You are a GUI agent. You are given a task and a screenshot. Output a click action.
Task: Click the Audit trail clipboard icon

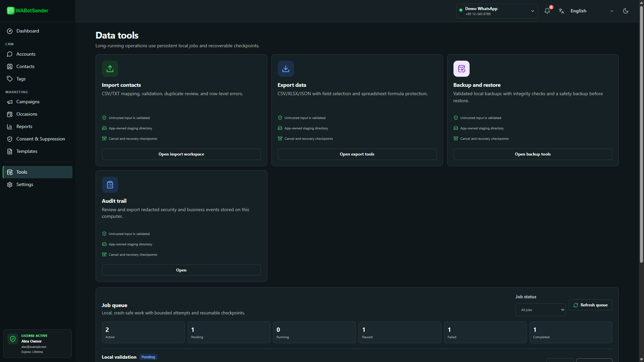(110, 185)
